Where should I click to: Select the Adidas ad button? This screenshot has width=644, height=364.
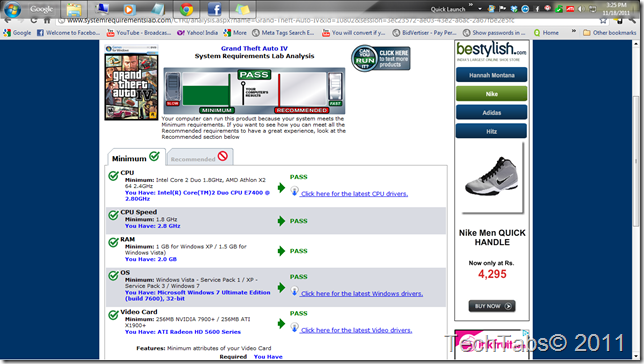pyautogui.click(x=492, y=113)
